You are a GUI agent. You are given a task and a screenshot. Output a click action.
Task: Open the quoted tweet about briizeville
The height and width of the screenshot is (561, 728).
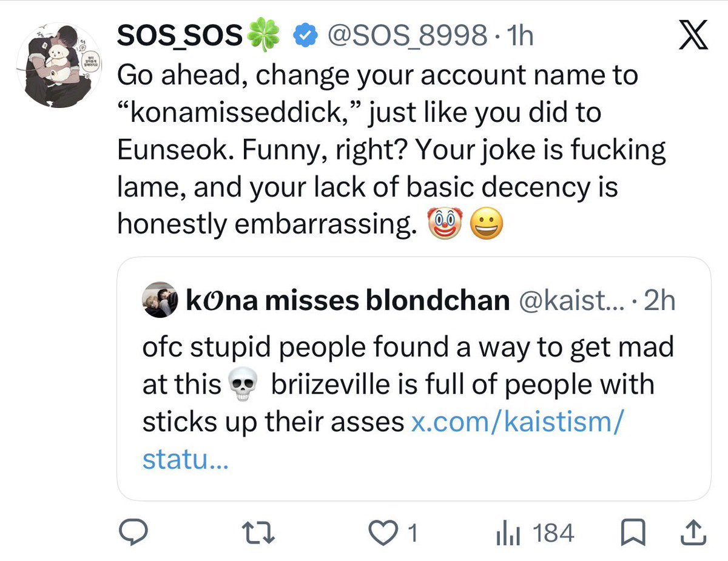click(413, 379)
